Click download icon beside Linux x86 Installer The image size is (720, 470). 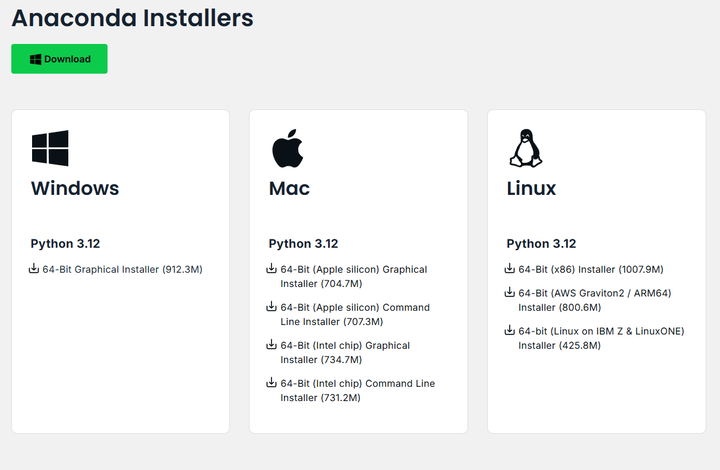[x=510, y=269]
